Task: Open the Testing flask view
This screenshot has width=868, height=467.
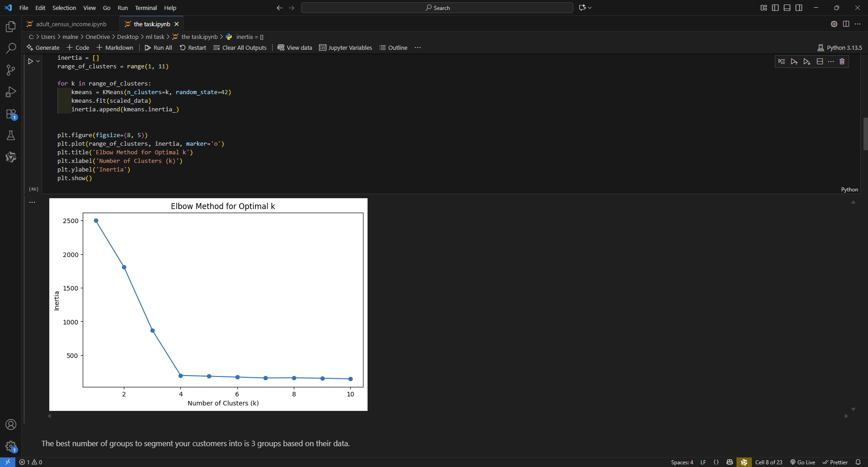Action: point(11,135)
